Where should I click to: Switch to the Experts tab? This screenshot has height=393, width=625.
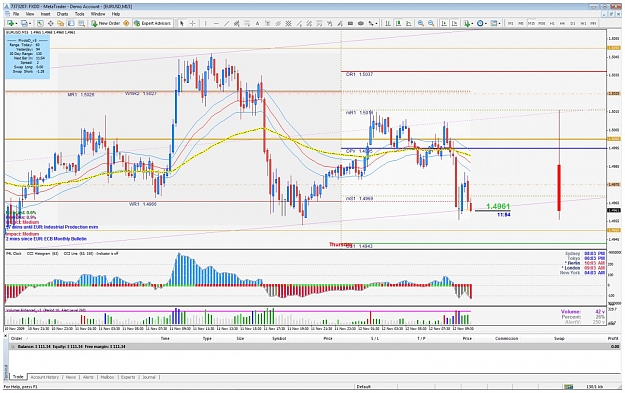(x=128, y=377)
